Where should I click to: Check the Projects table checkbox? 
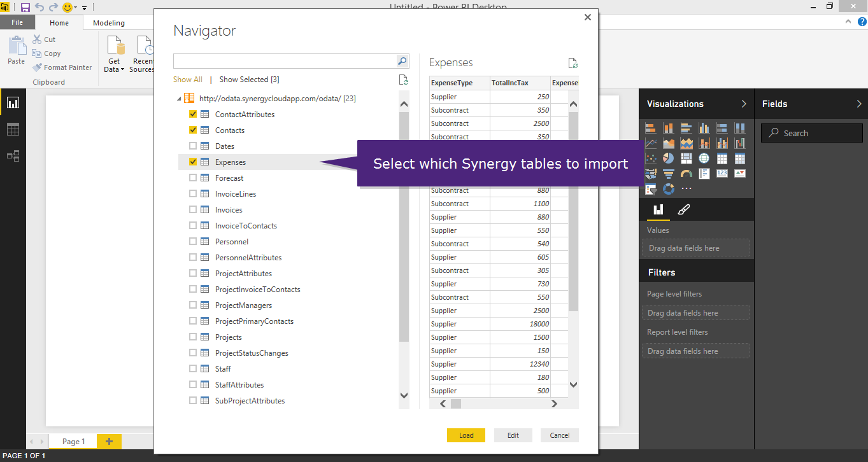tap(193, 337)
